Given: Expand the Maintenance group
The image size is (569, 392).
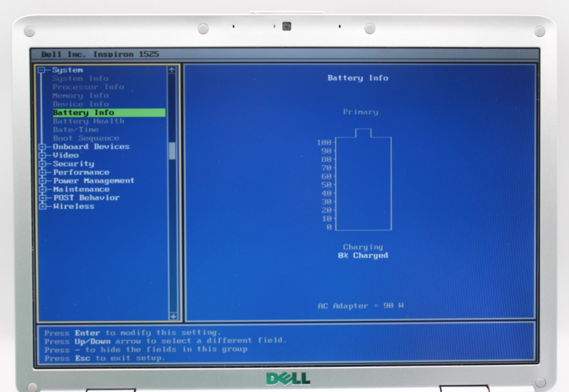Looking at the screenshot, I should point(42,189).
